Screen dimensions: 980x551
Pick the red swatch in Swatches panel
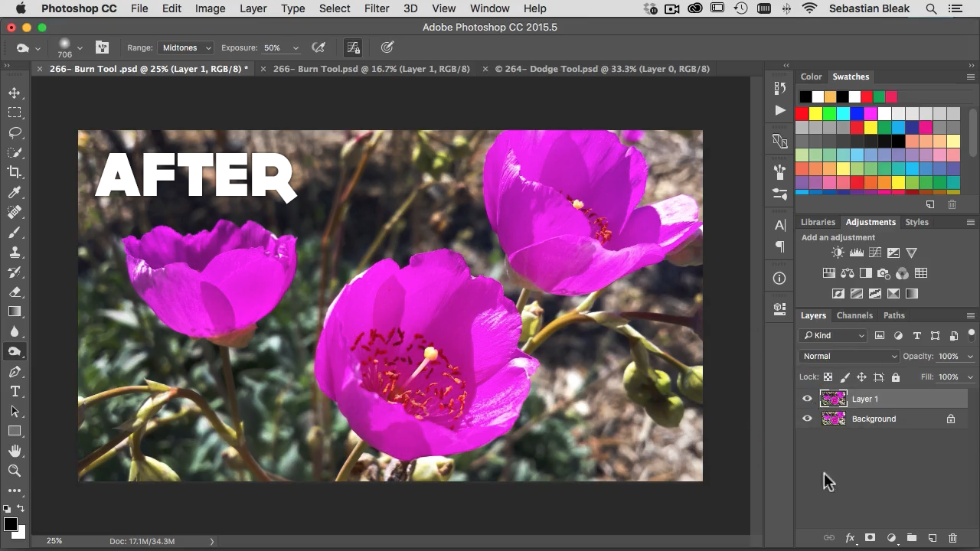tap(802, 114)
